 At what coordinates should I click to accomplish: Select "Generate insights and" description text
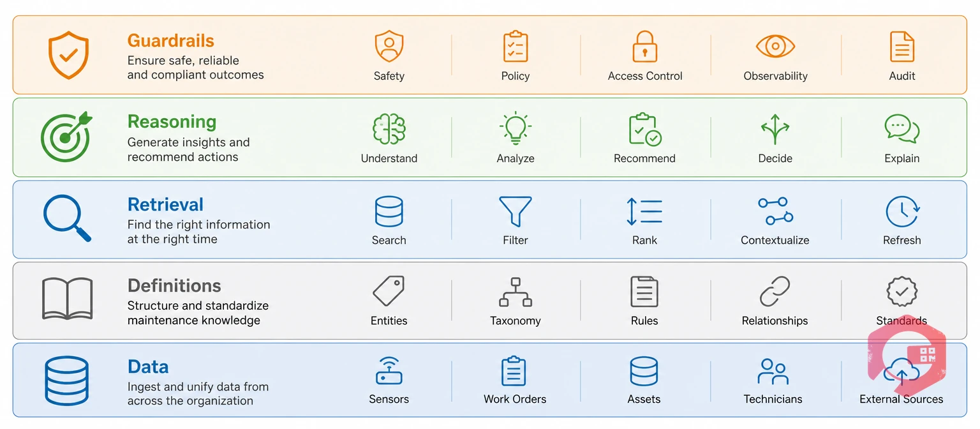[x=188, y=142]
